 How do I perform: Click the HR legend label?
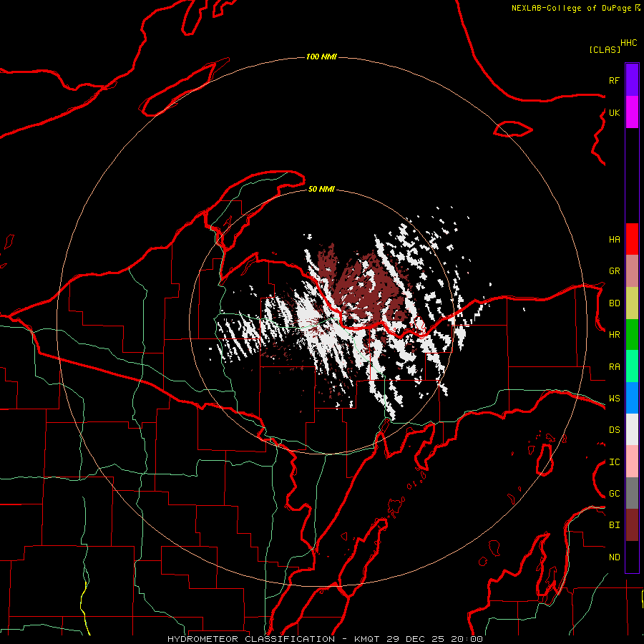pos(614,335)
